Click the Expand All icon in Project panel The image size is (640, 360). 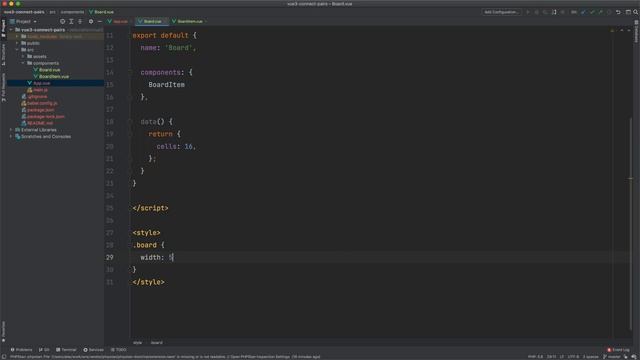pos(71,21)
